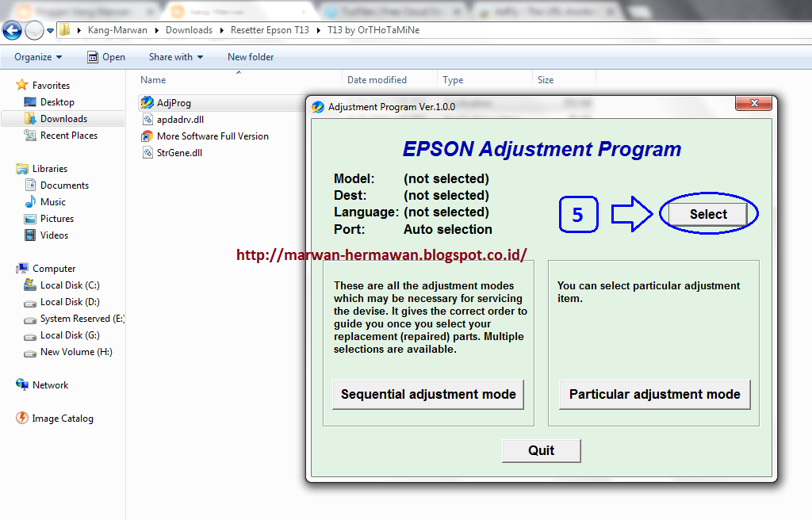This screenshot has height=520, width=812.
Task: Navigate to Kang-Marwan in the breadcrumb
Action: coord(117,30)
